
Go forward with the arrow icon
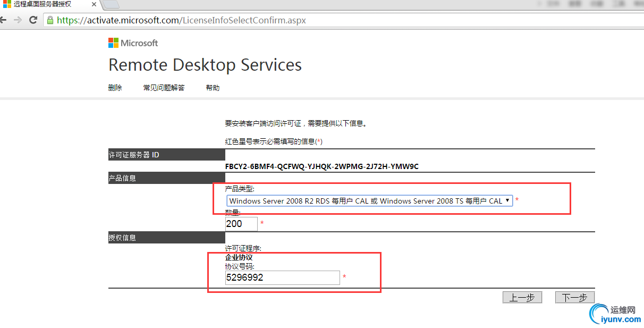pyautogui.click(x=18, y=20)
